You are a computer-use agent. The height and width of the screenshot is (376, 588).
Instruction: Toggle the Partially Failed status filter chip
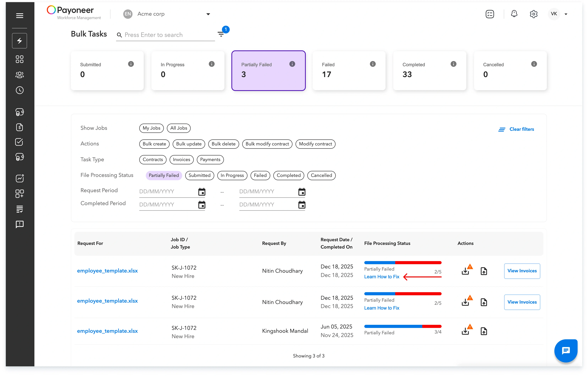(x=164, y=175)
